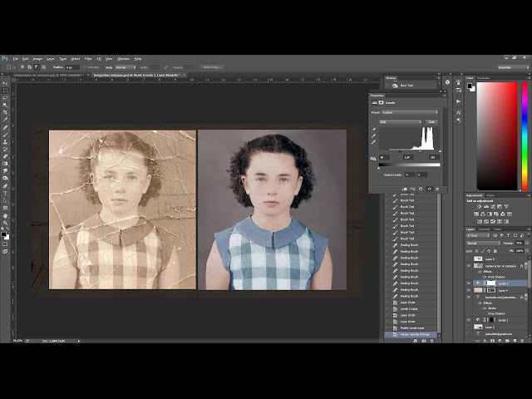This screenshot has width=532, height=399.
Task: Choose the Type tool
Action: (5, 193)
